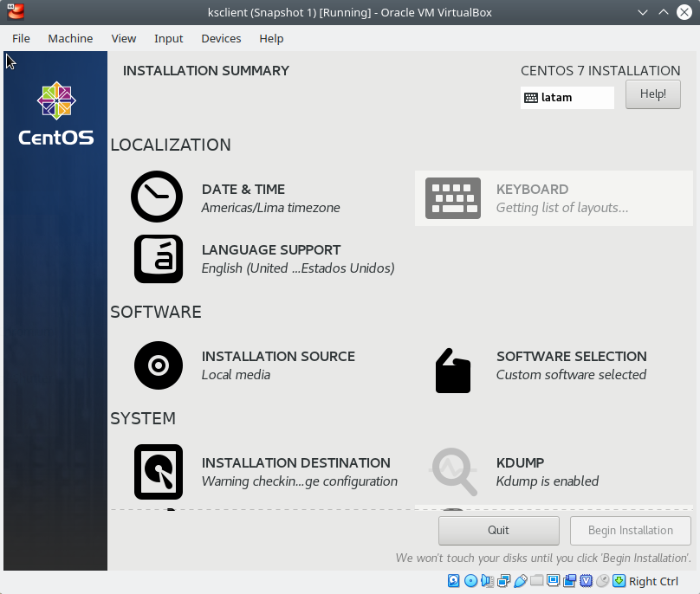
Task: Open the Date & Time clock icon
Action: 157,197
